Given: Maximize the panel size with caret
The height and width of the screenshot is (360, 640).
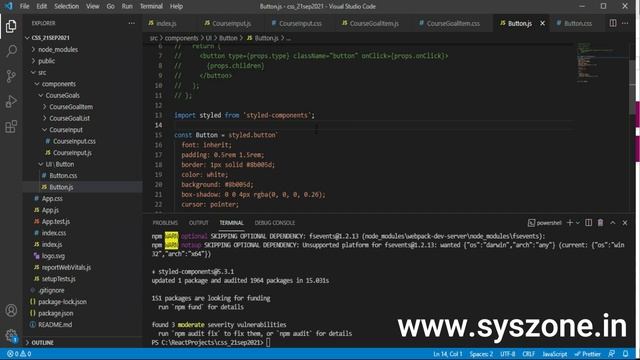Looking at the screenshot, I should click(613, 223).
